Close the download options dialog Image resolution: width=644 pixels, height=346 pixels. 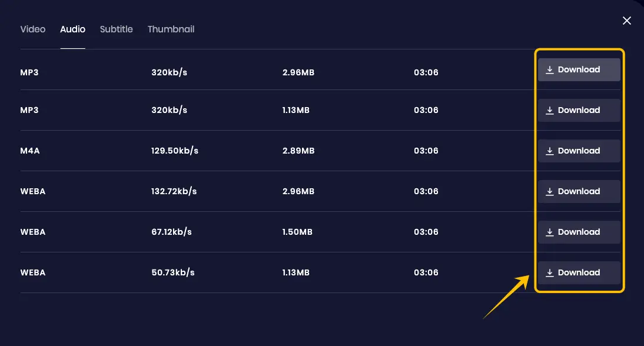coord(627,21)
